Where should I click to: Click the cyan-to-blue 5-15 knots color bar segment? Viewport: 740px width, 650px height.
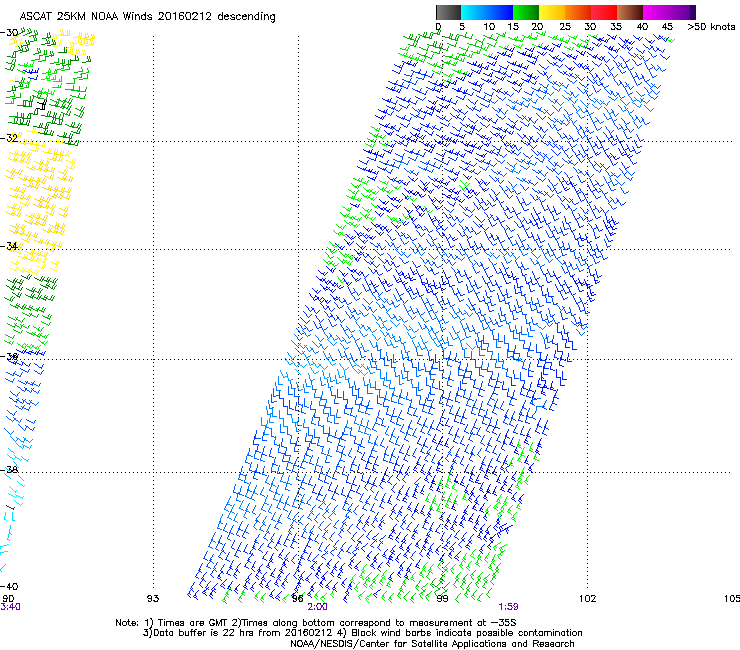coord(487,12)
